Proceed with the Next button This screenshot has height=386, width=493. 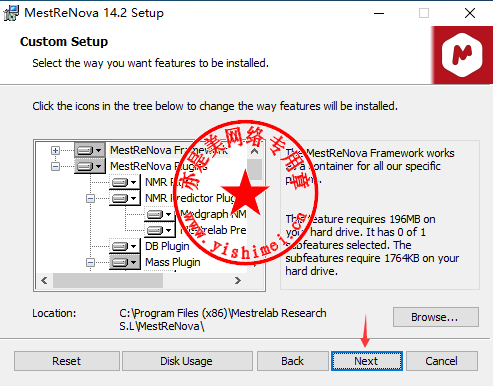pos(367,361)
